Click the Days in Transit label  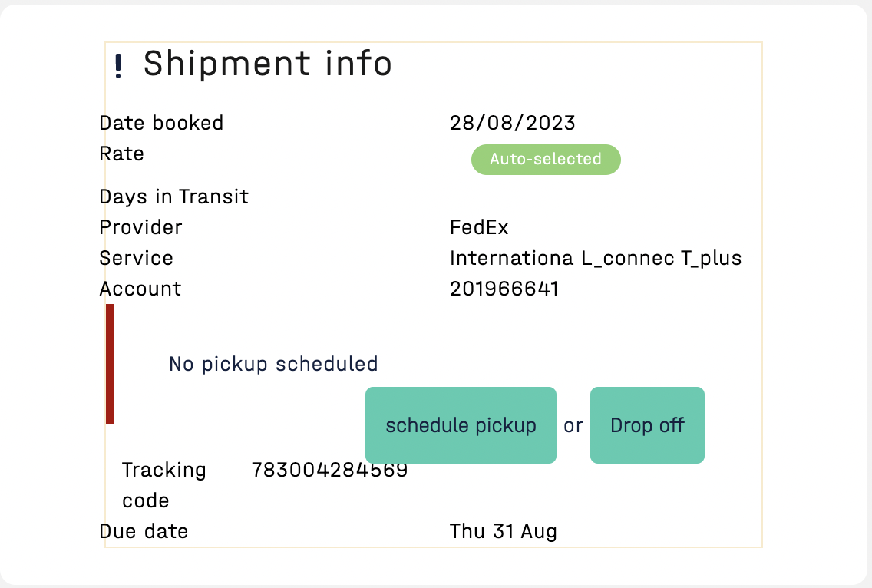(x=174, y=197)
